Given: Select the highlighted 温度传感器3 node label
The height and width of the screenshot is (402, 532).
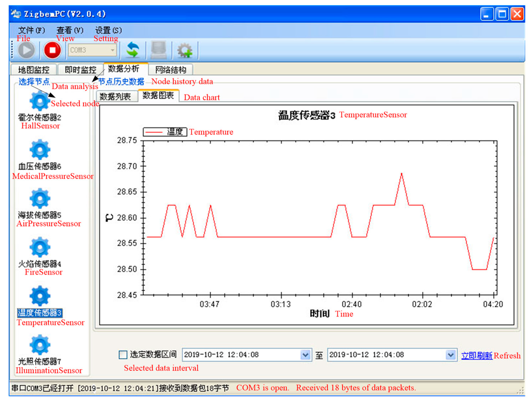Looking at the screenshot, I should (40, 313).
